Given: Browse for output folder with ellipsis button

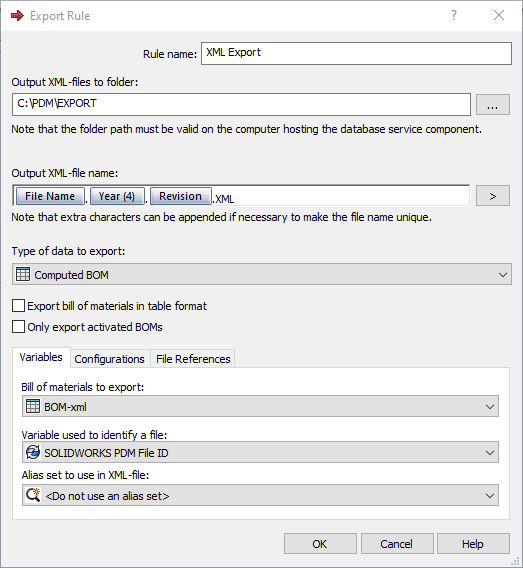Looking at the screenshot, I should [x=493, y=105].
